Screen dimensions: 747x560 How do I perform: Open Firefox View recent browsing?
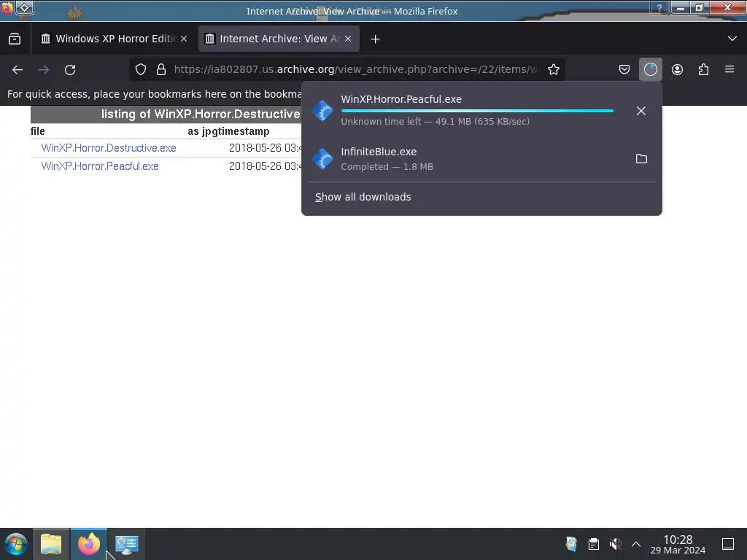tap(15, 39)
